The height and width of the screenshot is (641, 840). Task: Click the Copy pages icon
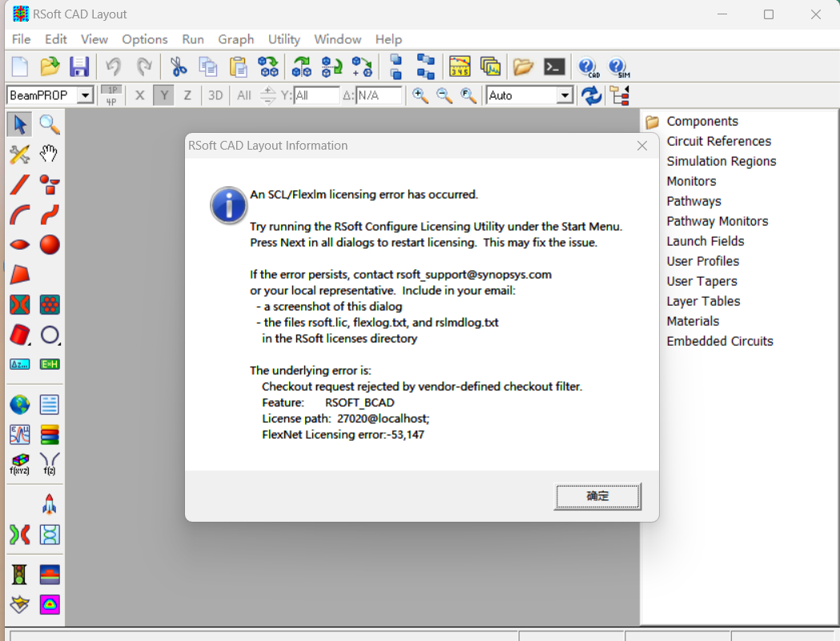208,67
